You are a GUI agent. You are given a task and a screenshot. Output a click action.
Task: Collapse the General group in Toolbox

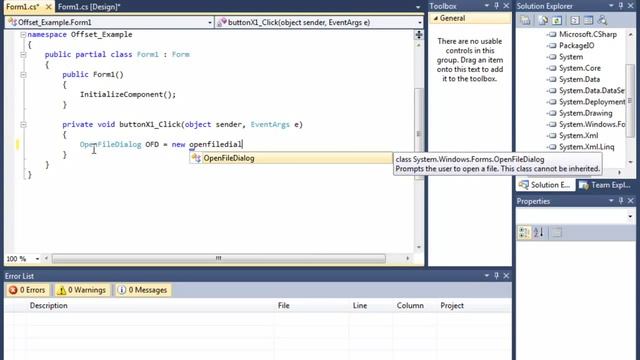(436, 18)
